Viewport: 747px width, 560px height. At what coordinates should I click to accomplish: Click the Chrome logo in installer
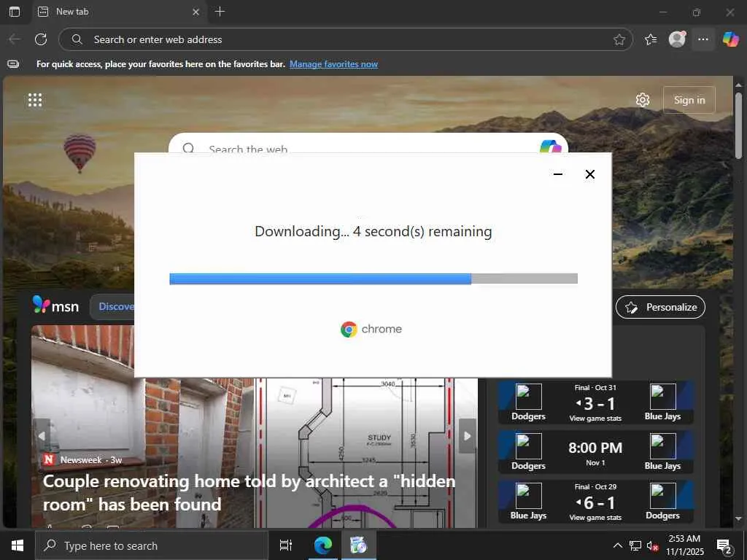(349, 329)
